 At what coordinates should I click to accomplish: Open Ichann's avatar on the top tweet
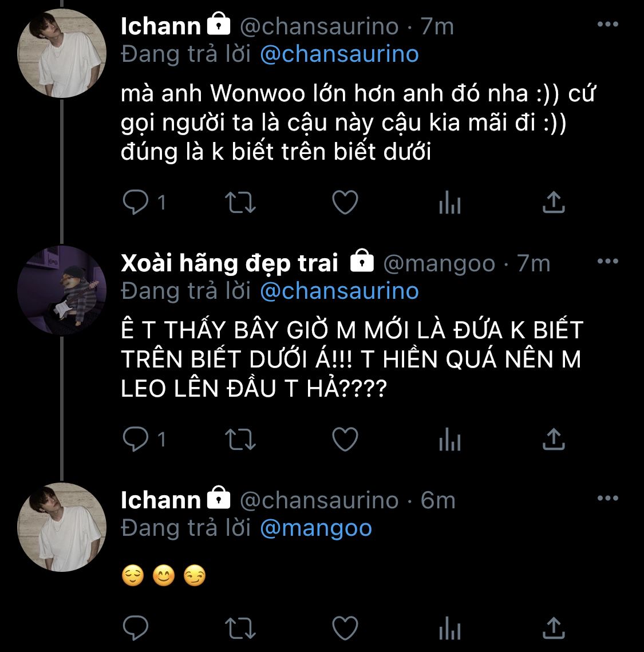coord(62,53)
